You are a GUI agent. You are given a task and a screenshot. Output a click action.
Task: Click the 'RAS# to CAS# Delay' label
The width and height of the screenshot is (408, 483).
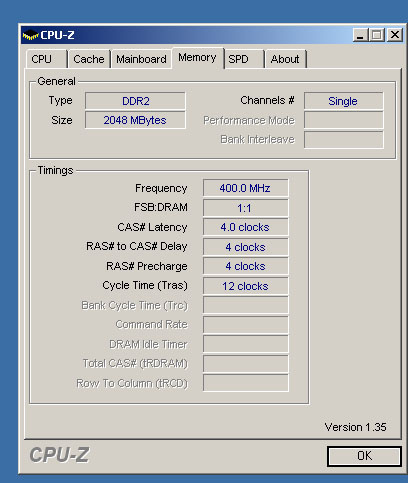(x=137, y=246)
